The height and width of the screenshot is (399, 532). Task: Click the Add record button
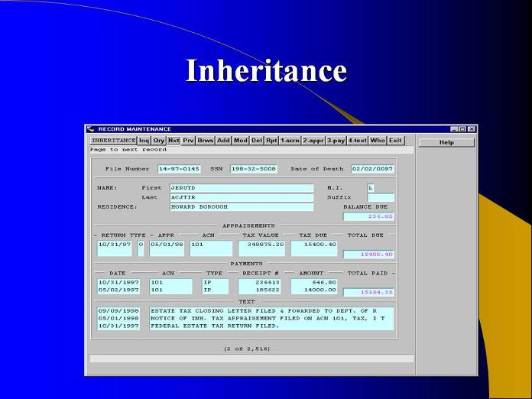223,141
